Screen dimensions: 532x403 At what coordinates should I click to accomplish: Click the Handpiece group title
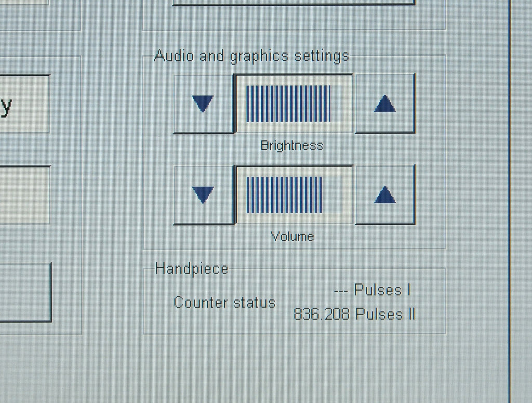click(192, 269)
